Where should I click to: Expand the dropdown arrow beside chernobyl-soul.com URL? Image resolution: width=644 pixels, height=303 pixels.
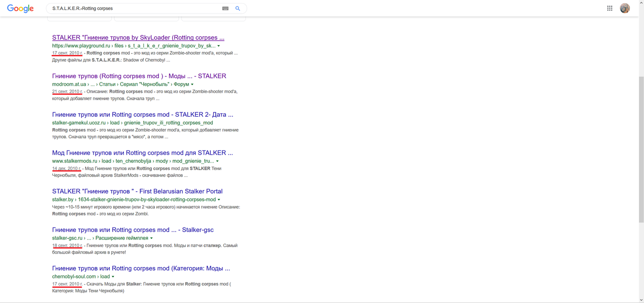tap(113, 277)
